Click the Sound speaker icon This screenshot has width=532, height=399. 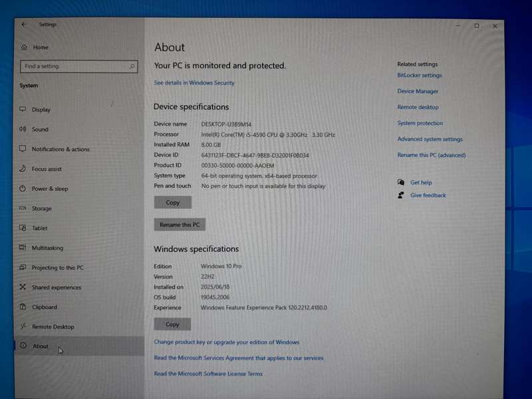pyautogui.click(x=23, y=129)
